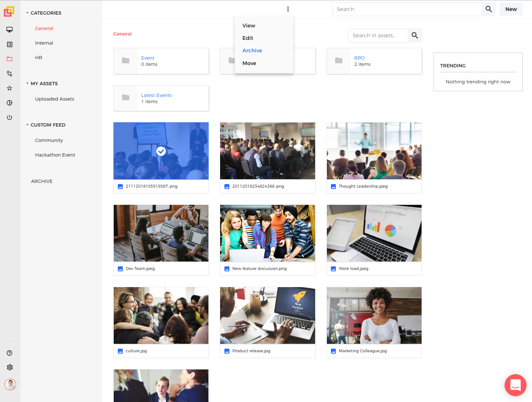Open the dashboard monitor icon in sidebar
Image resolution: width=532 pixels, height=402 pixels.
tap(10, 30)
